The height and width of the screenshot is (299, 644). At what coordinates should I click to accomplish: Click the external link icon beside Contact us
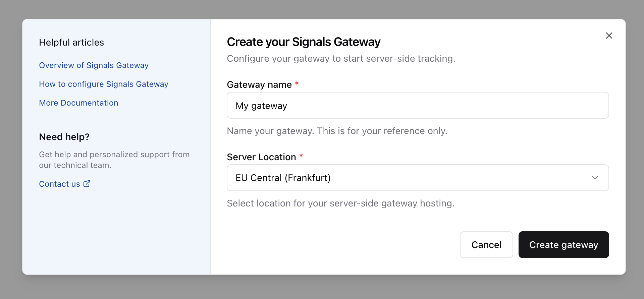(87, 184)
